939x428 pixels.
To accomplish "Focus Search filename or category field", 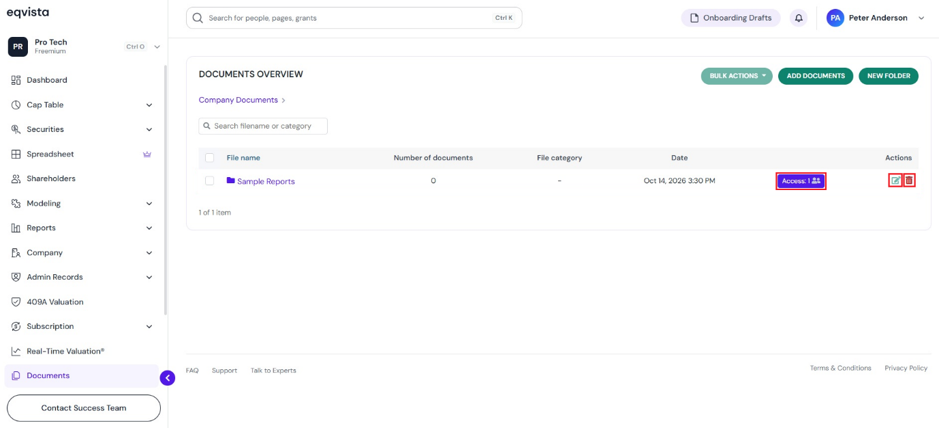I will point(263,126).
